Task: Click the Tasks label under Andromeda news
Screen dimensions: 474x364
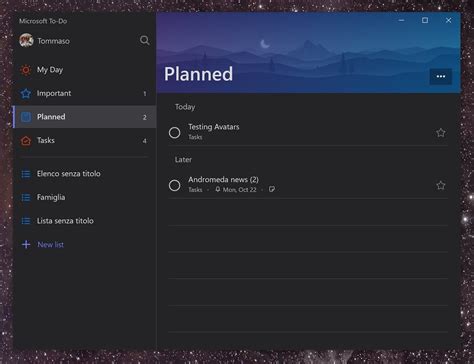Action: [195, 190]
